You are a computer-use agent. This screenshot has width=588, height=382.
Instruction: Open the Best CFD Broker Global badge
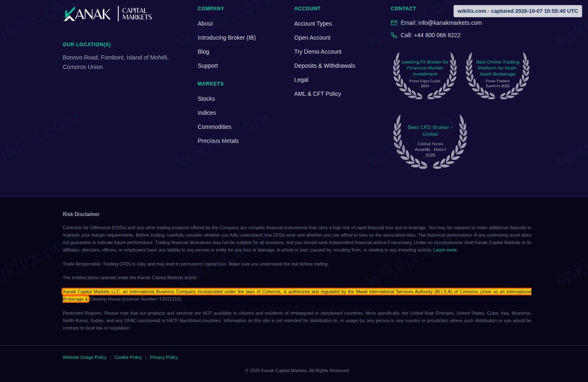pos(430,142)
